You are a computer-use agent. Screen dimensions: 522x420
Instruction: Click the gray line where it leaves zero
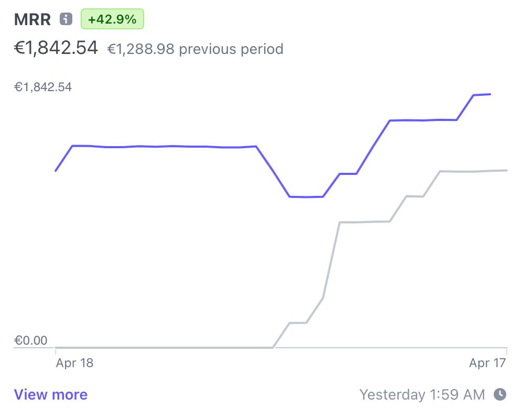click(x=273, y=347)
